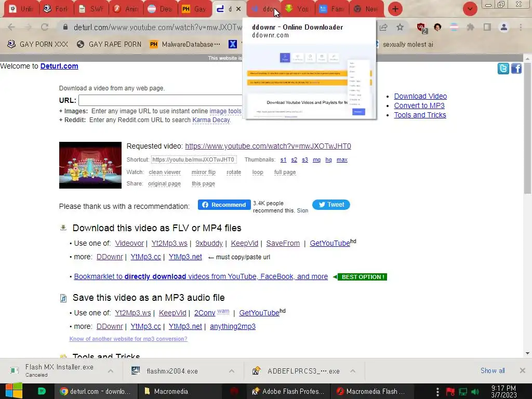Click the browser address bar URL
Viewport: 532px width, 399px height.
pos(158,27)
